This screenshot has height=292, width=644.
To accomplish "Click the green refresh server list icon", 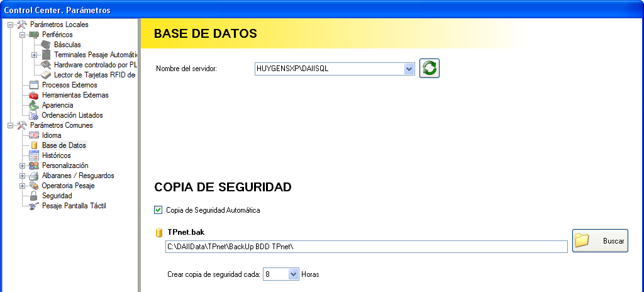I will [x=430, y=69].
